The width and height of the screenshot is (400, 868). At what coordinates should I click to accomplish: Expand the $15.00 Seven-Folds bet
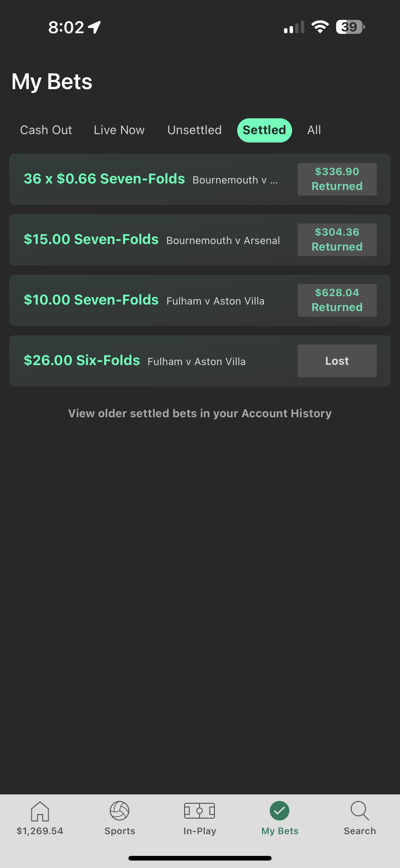[x=200, y=240]
